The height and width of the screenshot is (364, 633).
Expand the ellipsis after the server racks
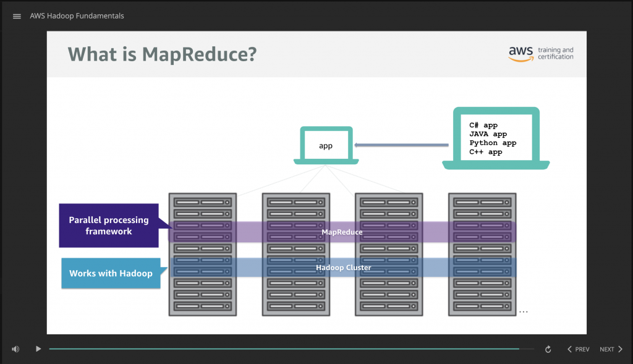point(524,312)
